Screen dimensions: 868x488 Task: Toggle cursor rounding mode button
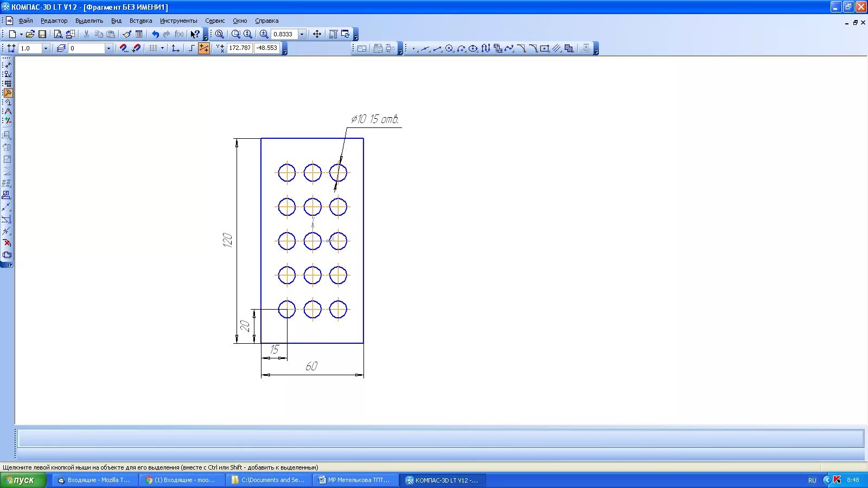pyautogui.click(x=204, y=48)
